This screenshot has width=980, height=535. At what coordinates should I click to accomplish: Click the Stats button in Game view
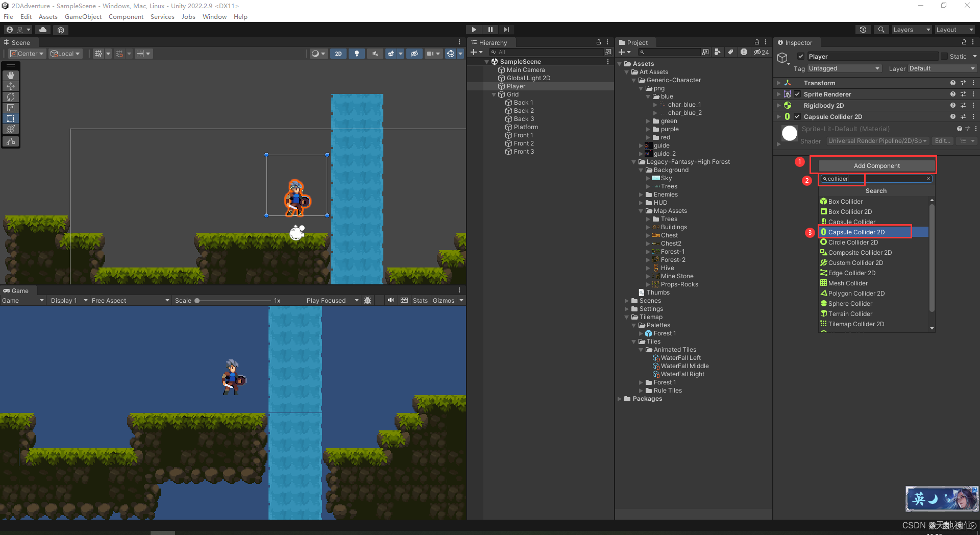420,301
